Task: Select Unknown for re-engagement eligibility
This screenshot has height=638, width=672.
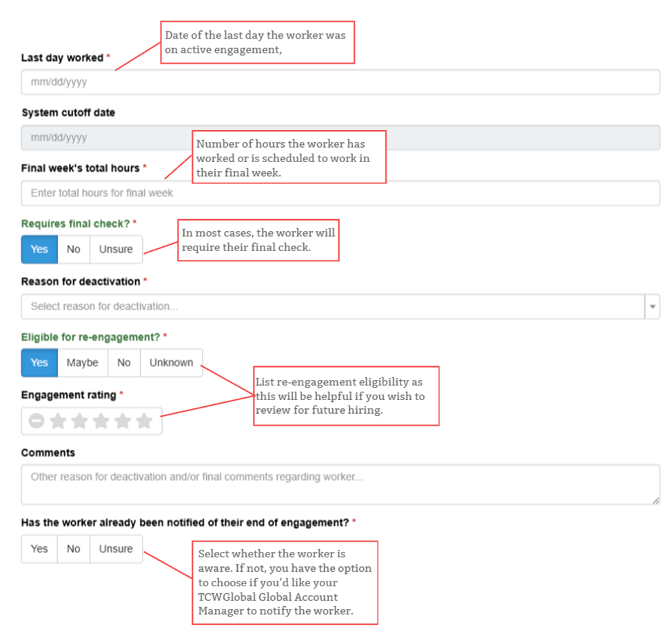Action: click(171, 363)
